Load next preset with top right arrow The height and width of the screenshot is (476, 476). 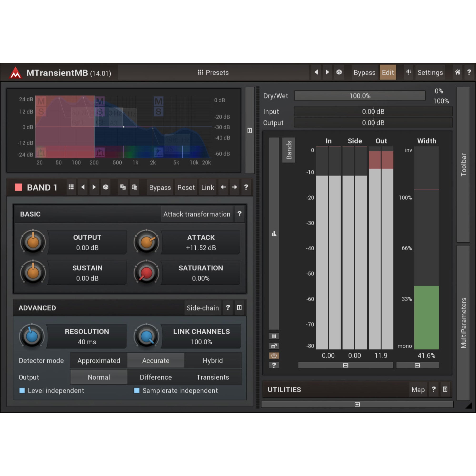[x=327, y=72]
